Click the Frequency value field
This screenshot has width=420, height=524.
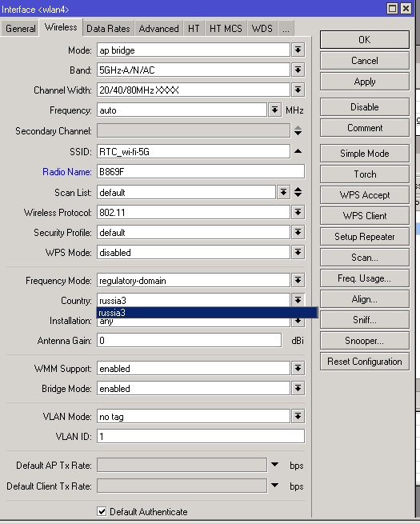(182, 110)
